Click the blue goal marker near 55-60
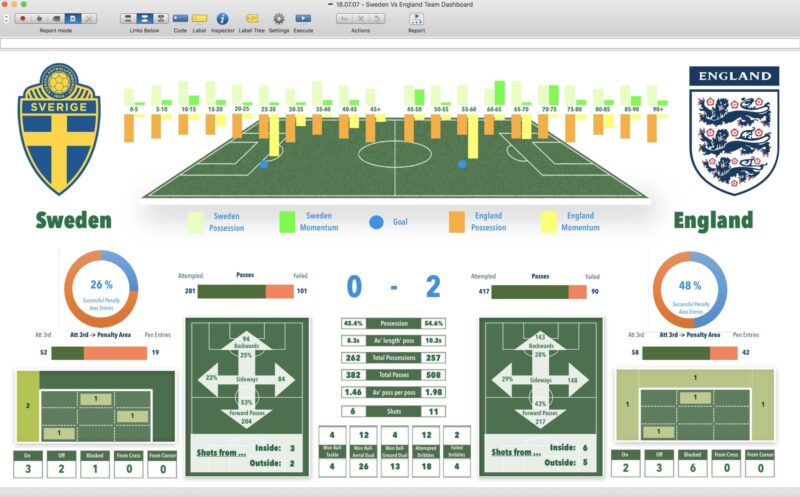Viewport: 800px width, 497px height. point(462,164)
